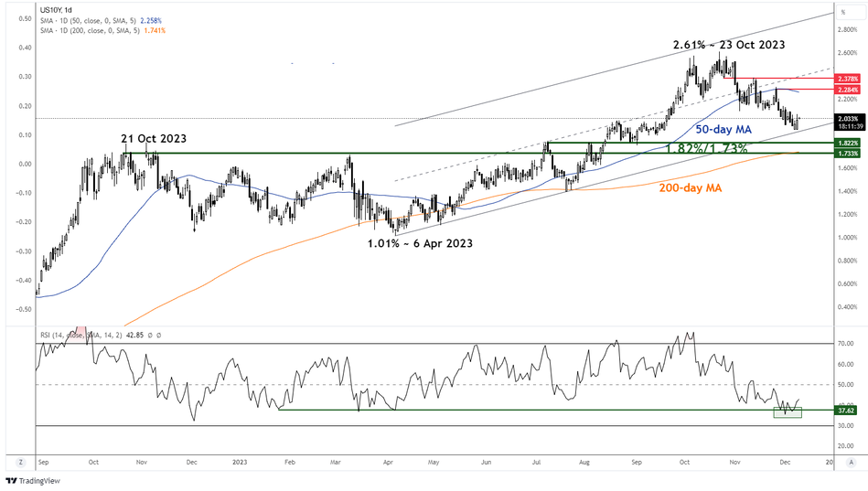Select the green 1.822% price label
This screenshot has height=491, width=868.
(x=846, y=144)
